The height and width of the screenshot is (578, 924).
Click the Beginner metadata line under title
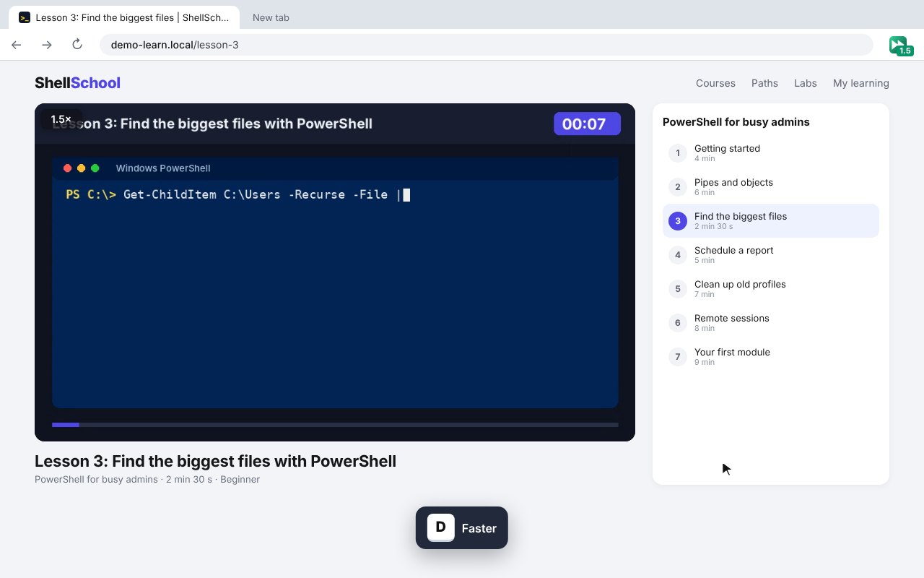(147, 479)
